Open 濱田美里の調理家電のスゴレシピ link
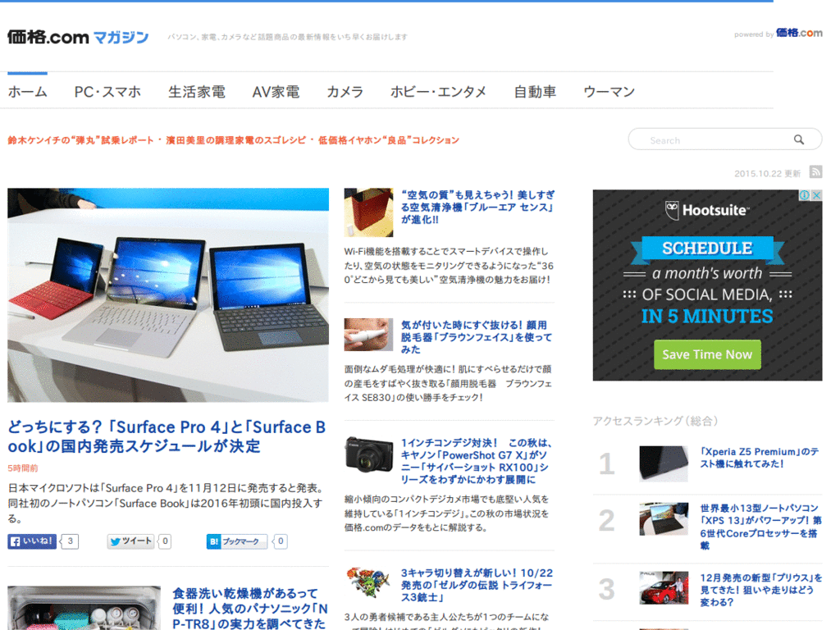Screen dimensions: 840x630 pyautogui.click(x=235, y=140)
